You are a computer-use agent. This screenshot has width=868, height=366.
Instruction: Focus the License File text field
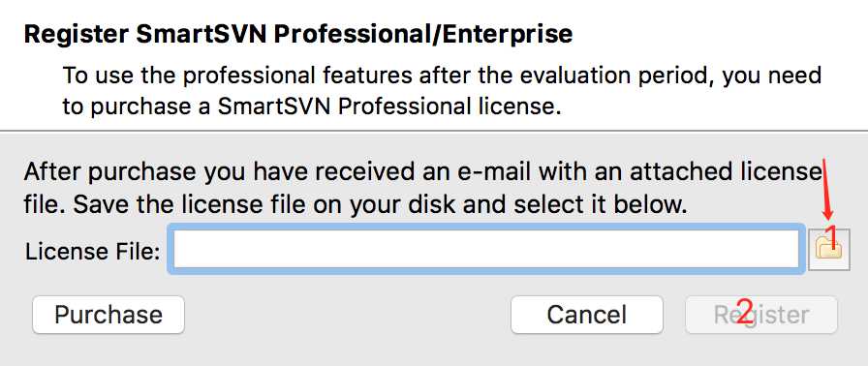[x=486, y=249]
